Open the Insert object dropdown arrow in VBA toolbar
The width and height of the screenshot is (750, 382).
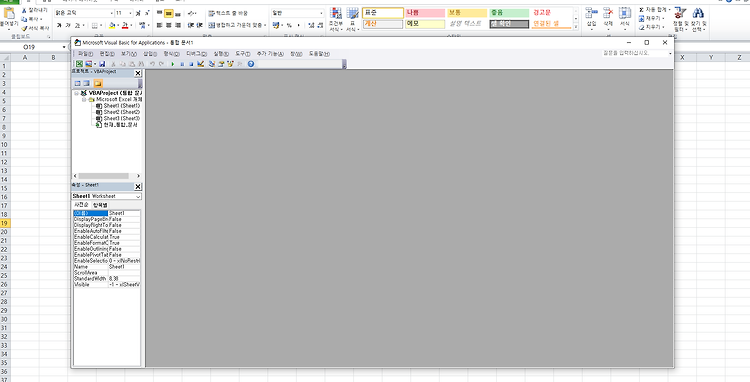point(95,64)
